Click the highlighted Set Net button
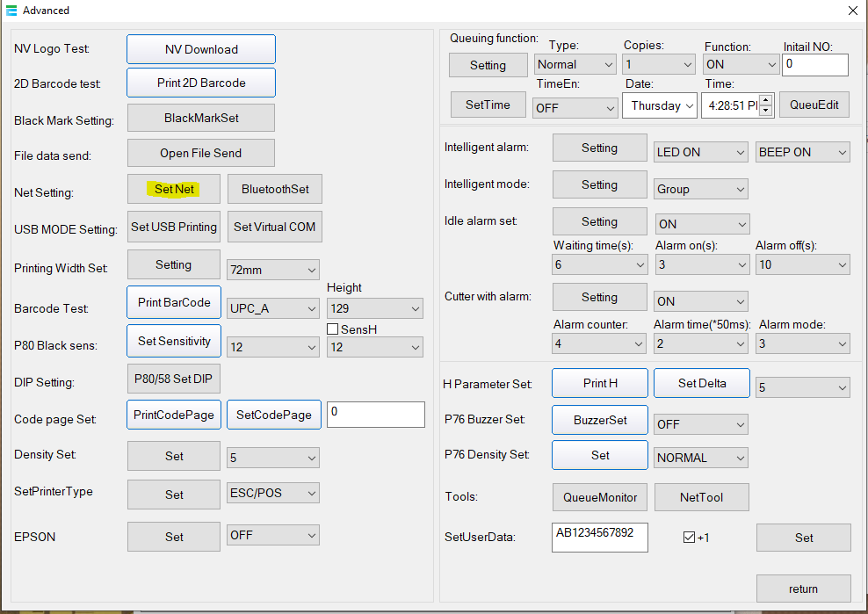 coord(173,189)
